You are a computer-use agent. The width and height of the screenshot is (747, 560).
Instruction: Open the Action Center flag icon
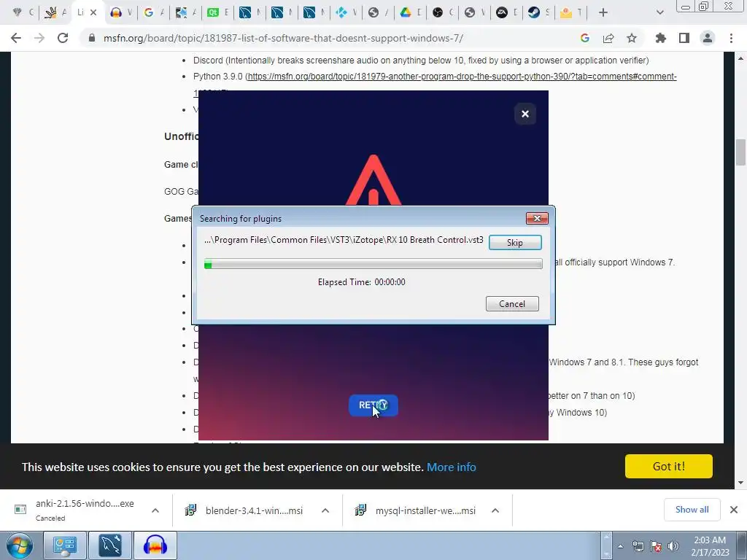point(656,546)
